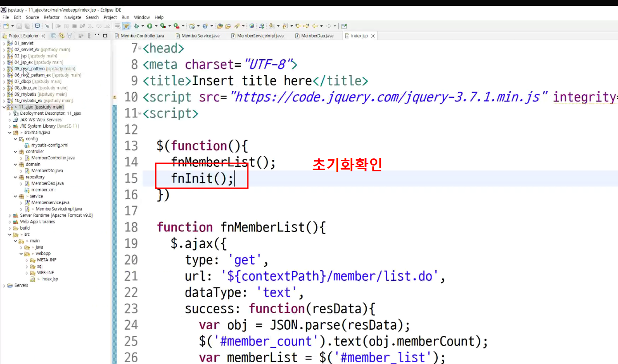Click the line 10 warning marker

[114, 97]
